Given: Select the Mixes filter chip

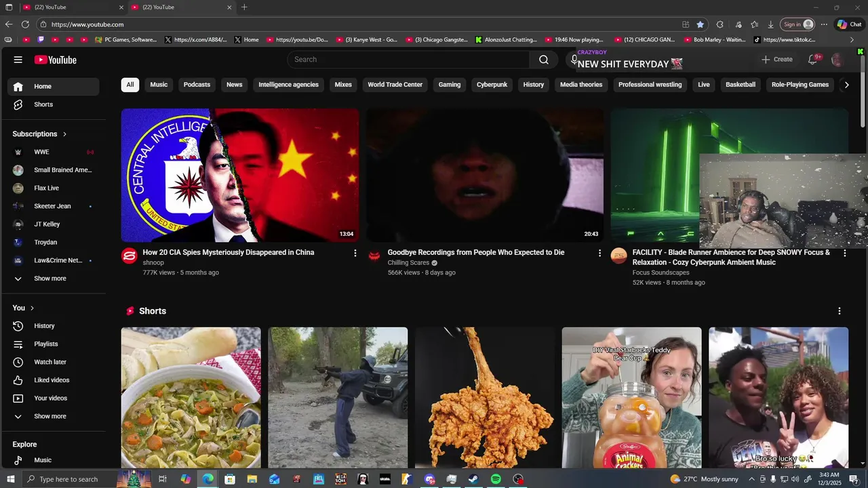Looking at the screenshot, I should click(x=343, y=85).
